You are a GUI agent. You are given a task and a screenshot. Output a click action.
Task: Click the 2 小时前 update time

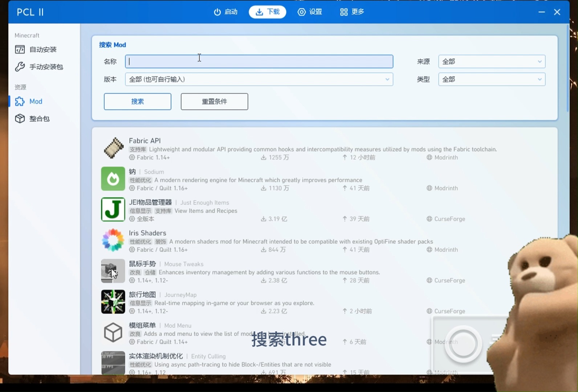357,311
